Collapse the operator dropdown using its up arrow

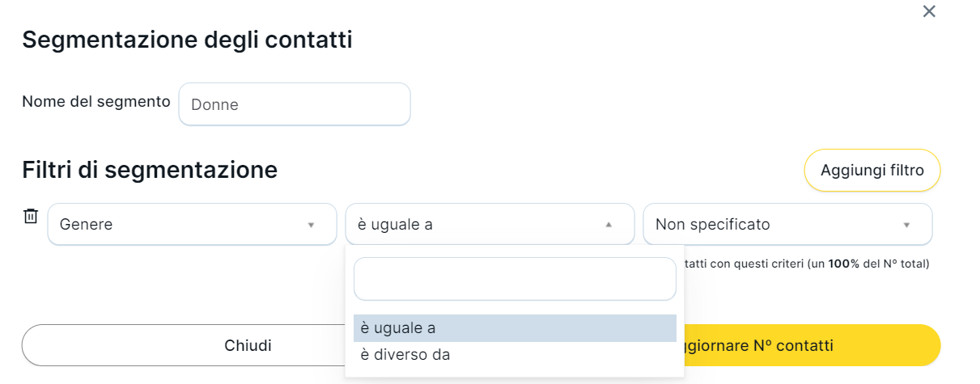609,225
